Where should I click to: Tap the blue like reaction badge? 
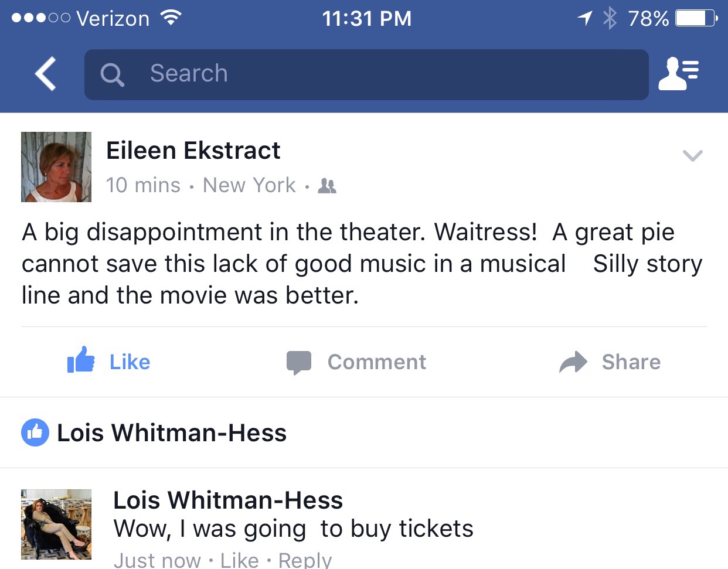(x=35, y=433)
